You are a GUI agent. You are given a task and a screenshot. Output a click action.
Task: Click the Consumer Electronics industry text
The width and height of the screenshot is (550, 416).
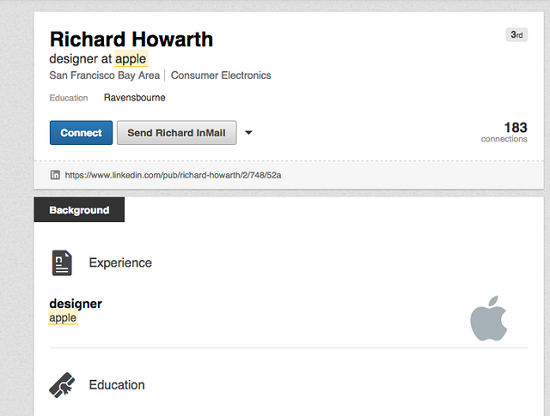coord(221,75)
